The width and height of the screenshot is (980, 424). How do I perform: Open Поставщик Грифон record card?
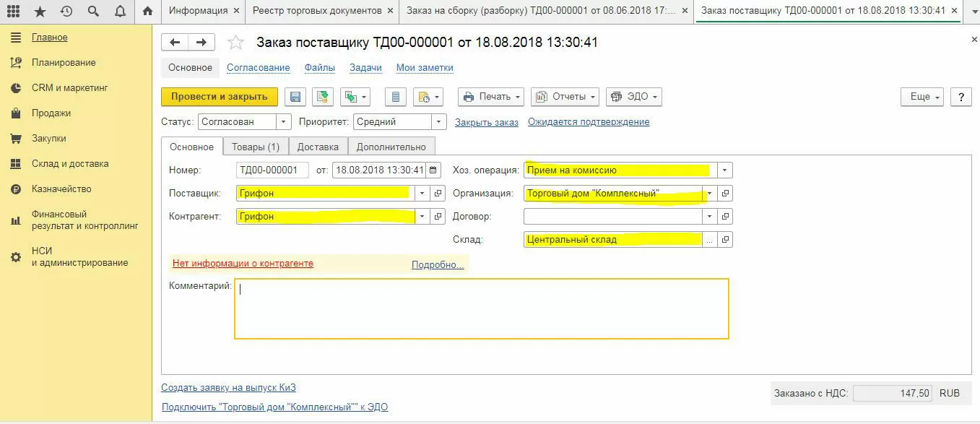438,194
